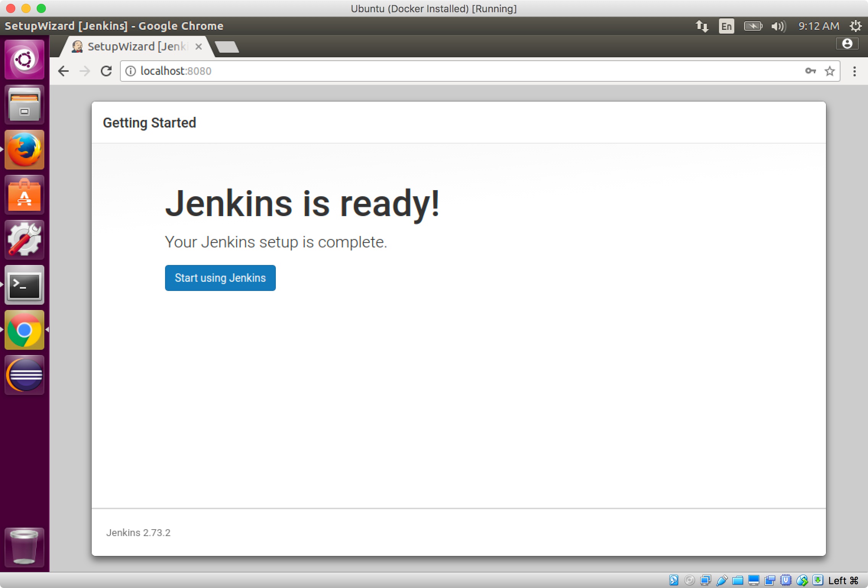Click the VirtualBox mouse integration status icon
Viewport: 868px width, 588px height.
[802, 580]
